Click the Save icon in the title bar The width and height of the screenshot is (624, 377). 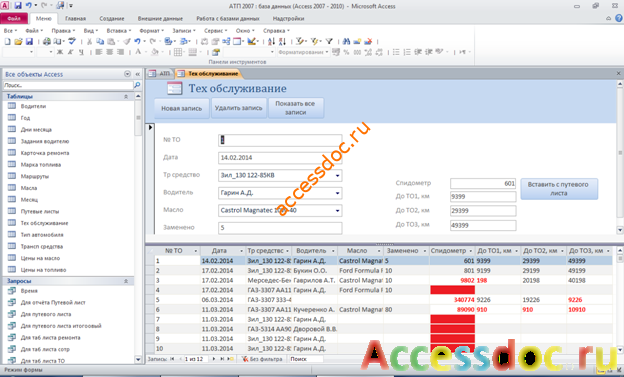[x=18, y=6]
